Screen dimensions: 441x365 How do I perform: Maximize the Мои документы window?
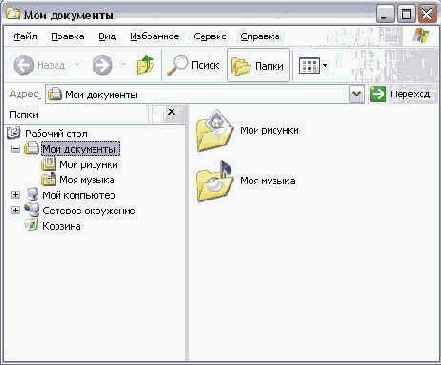[x=406, y=14]
